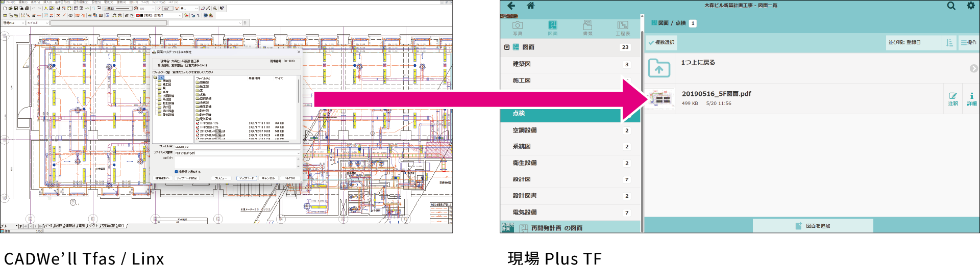Click the Save icon in CAD toolbar
980x265 pixels.
16,9
